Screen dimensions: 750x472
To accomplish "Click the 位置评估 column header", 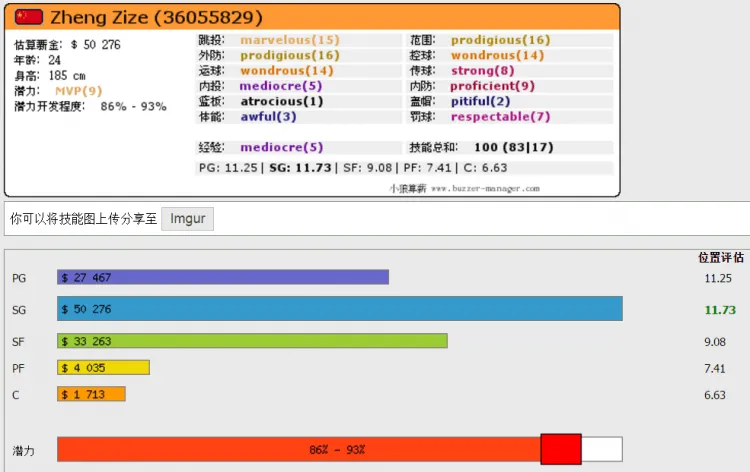I will tap(720, 257).
